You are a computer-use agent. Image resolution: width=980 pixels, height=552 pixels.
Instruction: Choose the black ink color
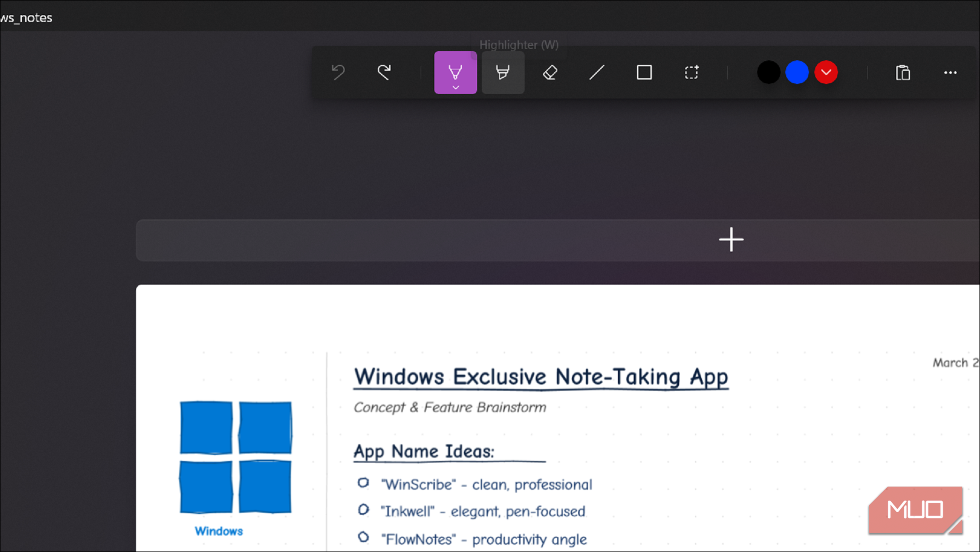point(768,72)
